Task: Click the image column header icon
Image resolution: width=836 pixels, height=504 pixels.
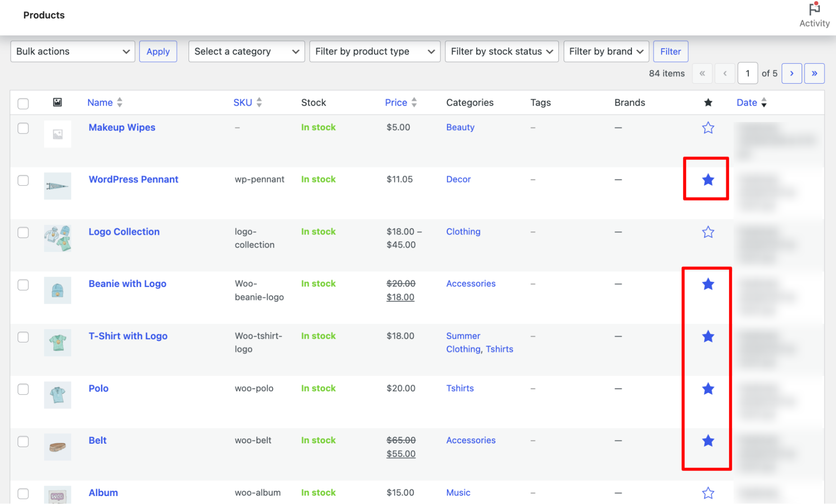Action: 57,102
